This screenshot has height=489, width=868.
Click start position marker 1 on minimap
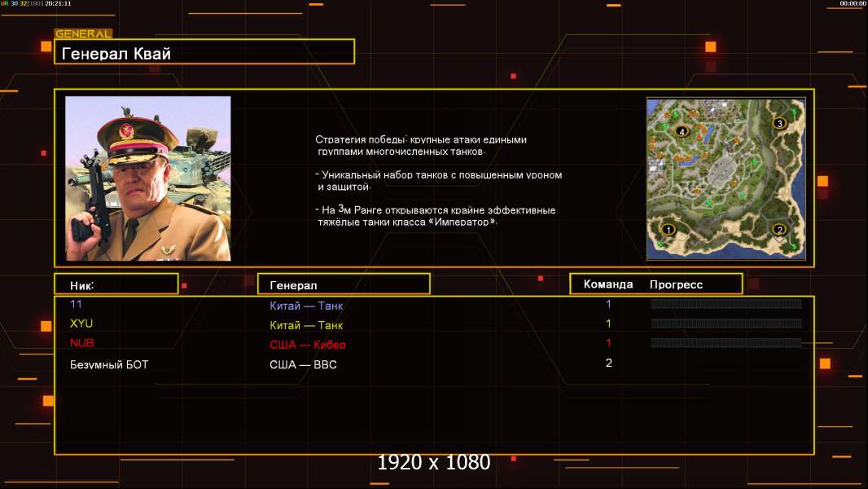pos(669,229)
